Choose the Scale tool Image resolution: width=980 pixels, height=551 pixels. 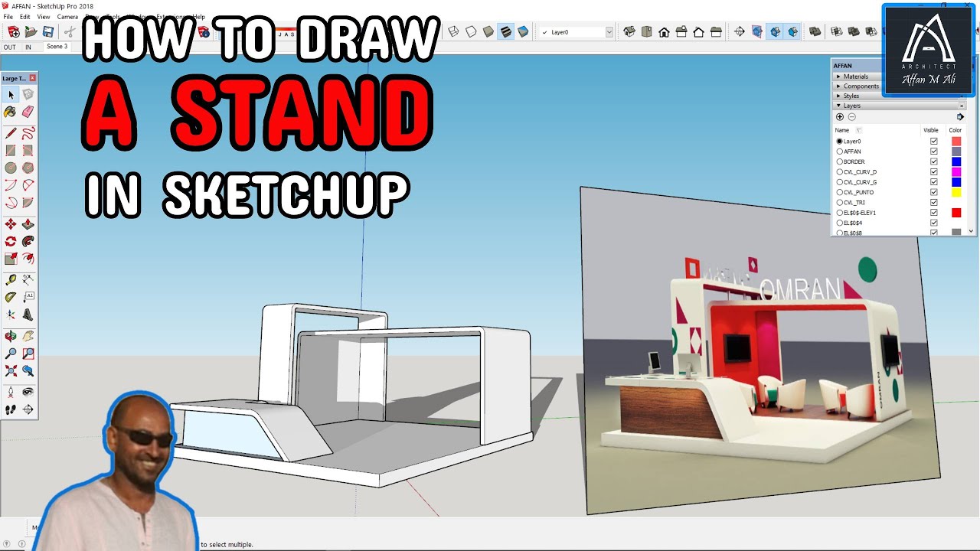[11, 259]
